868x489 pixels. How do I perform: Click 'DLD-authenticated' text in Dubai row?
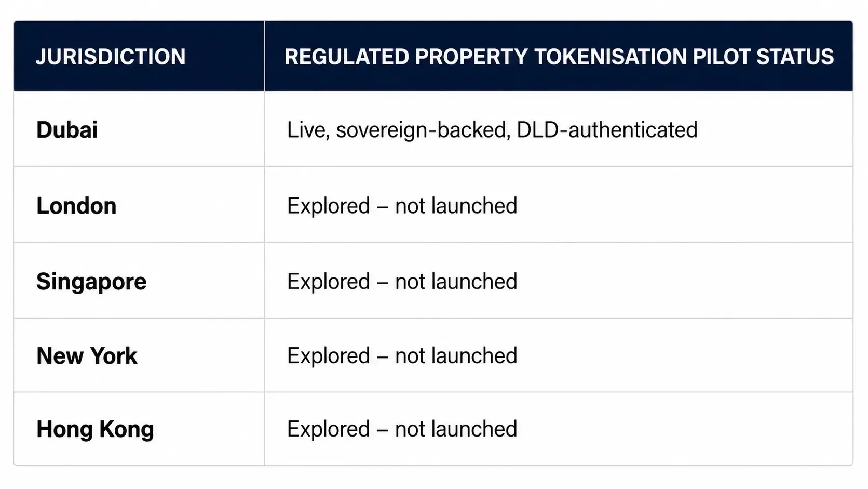607,130
